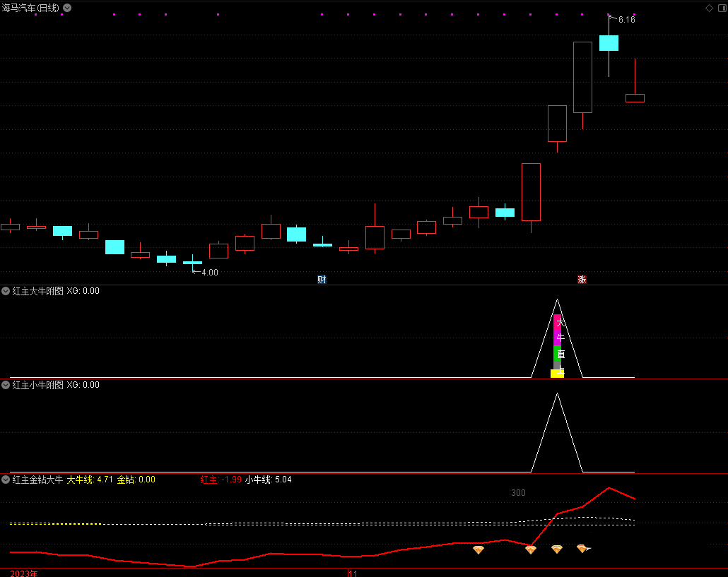Click the 红主小牛附图 indicator label

click(37, 385)
